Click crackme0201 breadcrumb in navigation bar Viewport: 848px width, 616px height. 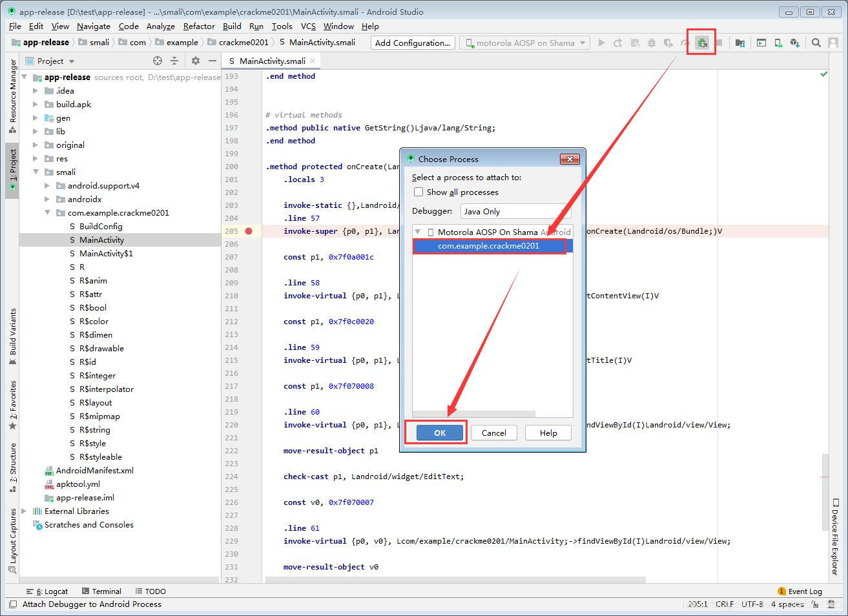[x=238, y=43]
